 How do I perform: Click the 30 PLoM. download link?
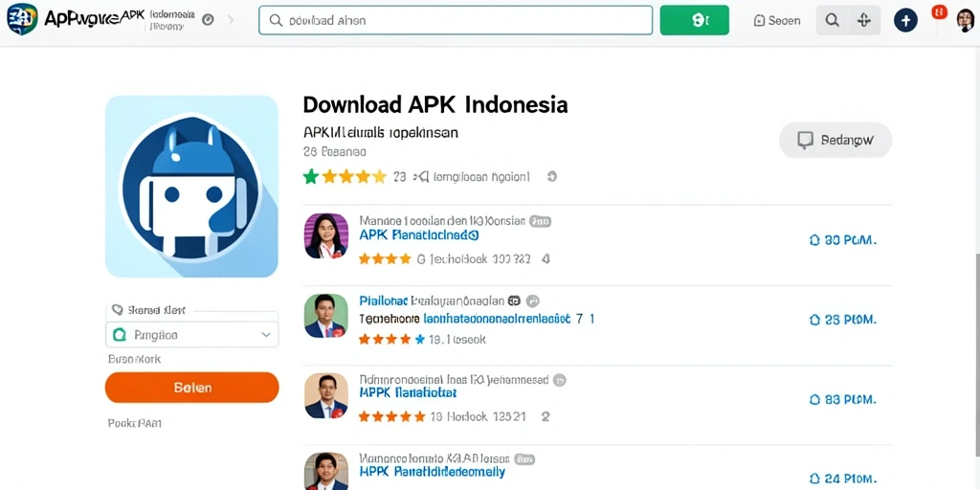(x=843, y=240)
